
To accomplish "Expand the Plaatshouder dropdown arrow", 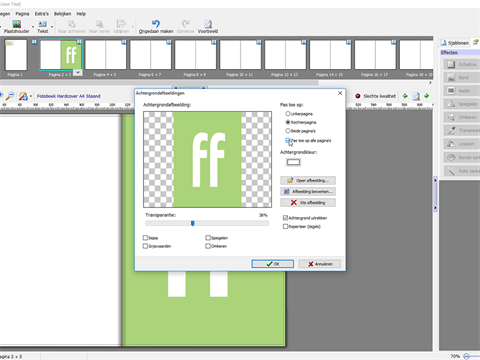I will click(33, 27).
